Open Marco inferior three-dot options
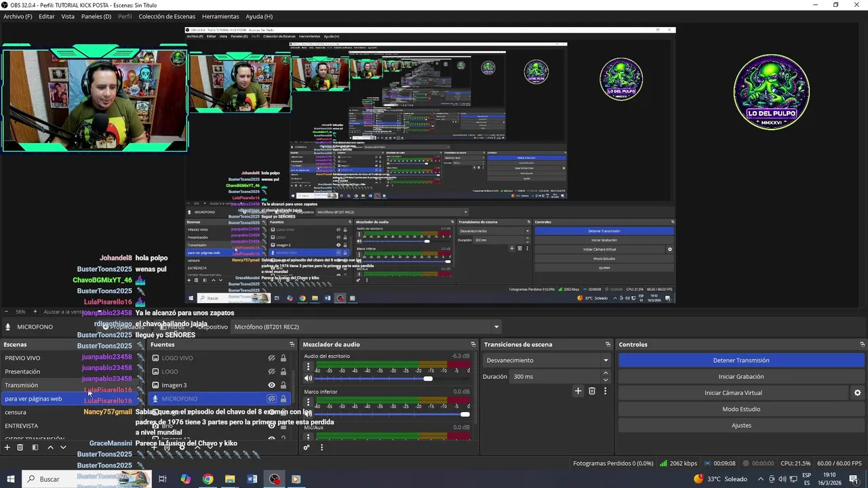 pos(308,403)
